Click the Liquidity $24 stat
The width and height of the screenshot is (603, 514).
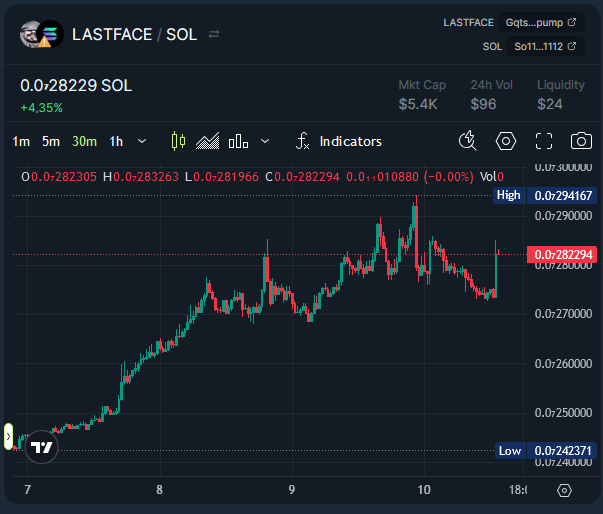click(561, 95)
